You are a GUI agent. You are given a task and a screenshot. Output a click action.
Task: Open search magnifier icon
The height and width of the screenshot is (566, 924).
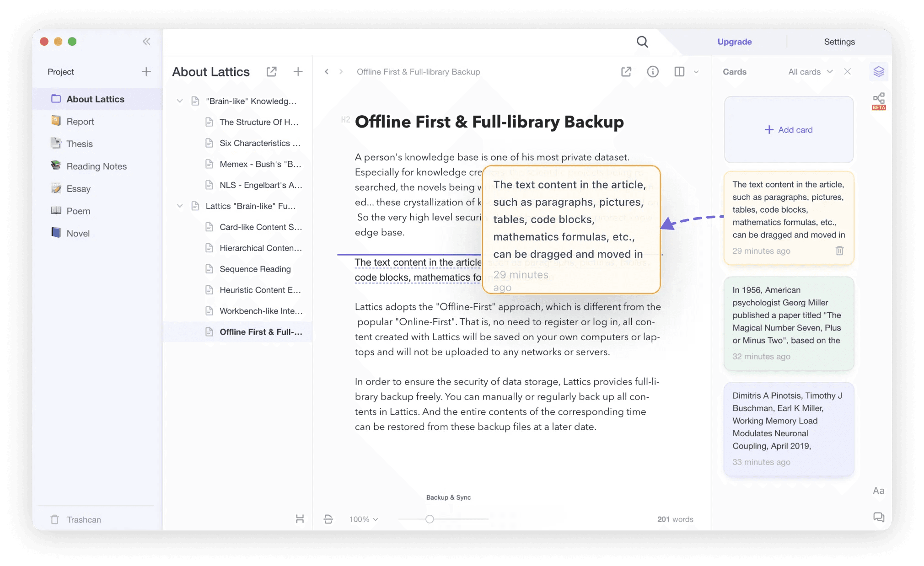tap(642, 42)
